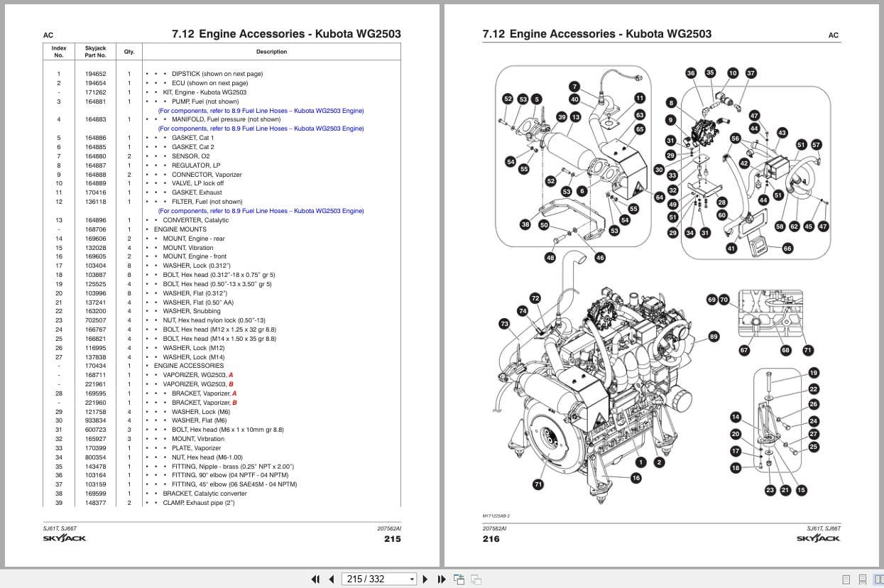Go to next view icon
Viewport: 884px width, 588px height.
tap(476, 579)
